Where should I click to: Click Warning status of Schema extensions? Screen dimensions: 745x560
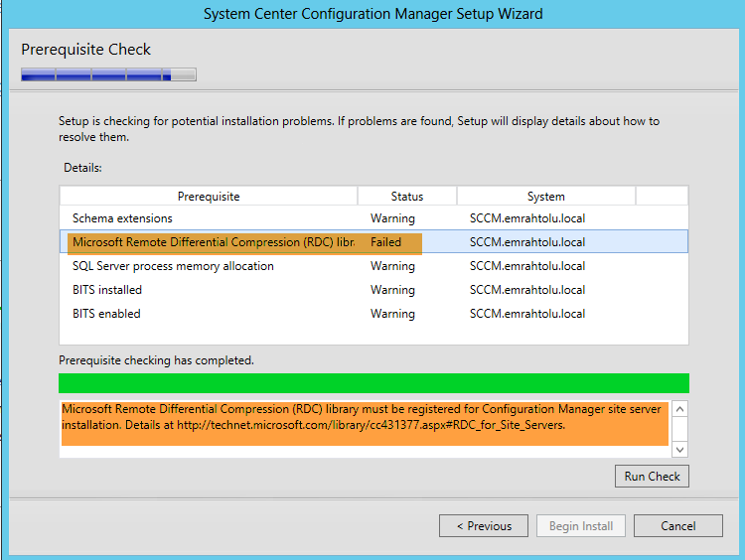tap(392, 218)
